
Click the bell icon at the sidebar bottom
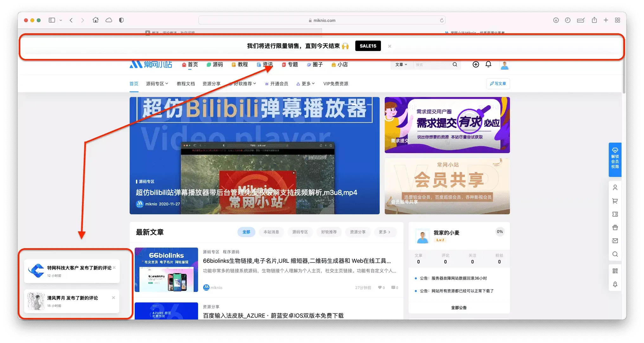[615, 284]
